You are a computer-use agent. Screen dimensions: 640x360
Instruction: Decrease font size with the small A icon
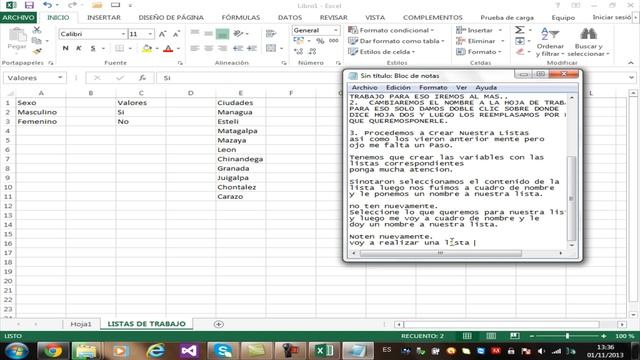176,34
